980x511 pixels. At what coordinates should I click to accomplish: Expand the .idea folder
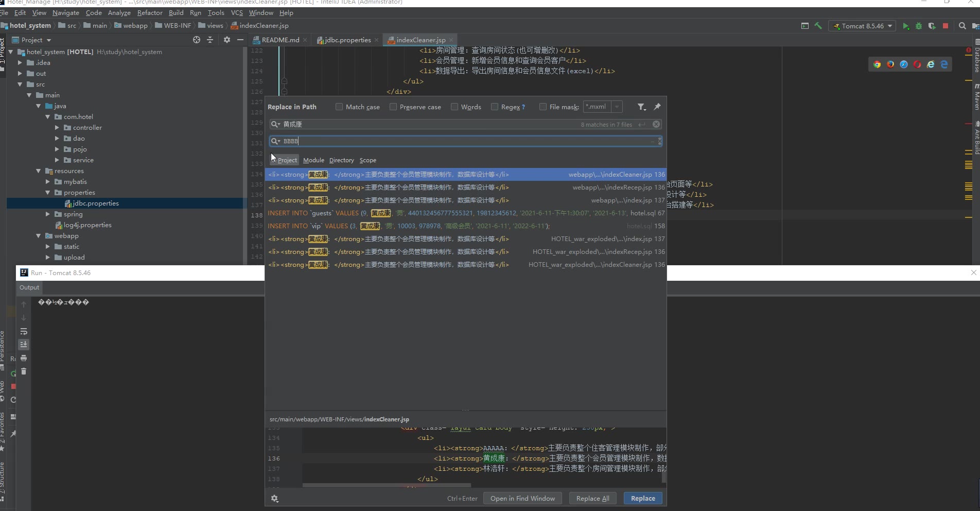pos(20,63)
